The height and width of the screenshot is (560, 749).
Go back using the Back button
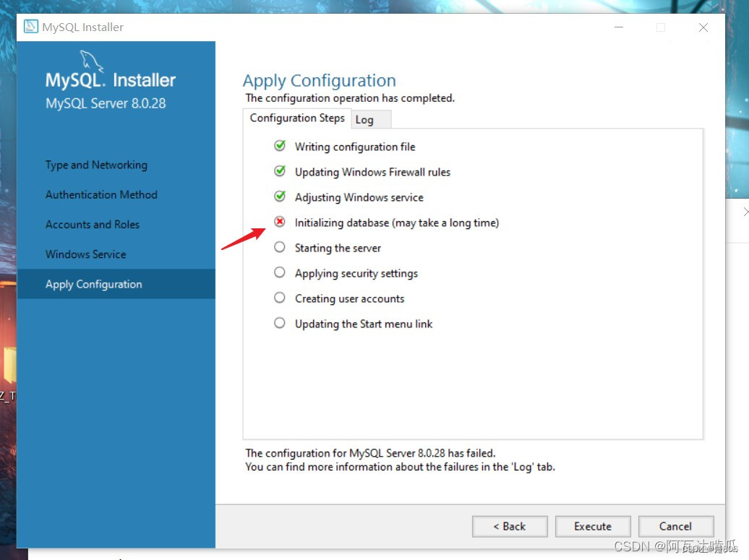click(x=510, y=526)
